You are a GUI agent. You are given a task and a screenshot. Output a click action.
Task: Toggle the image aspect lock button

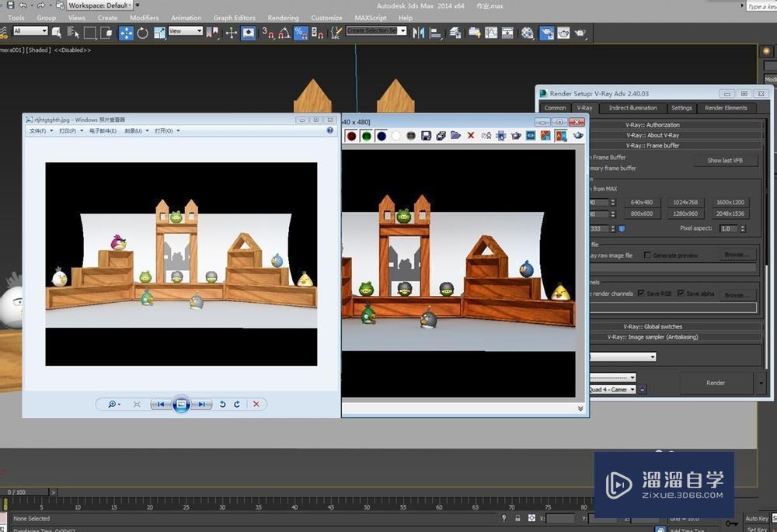point(622,228)
